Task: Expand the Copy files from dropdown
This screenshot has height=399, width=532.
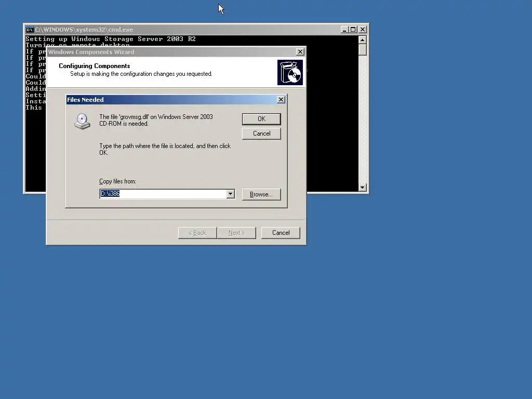Action: (230, 194)
